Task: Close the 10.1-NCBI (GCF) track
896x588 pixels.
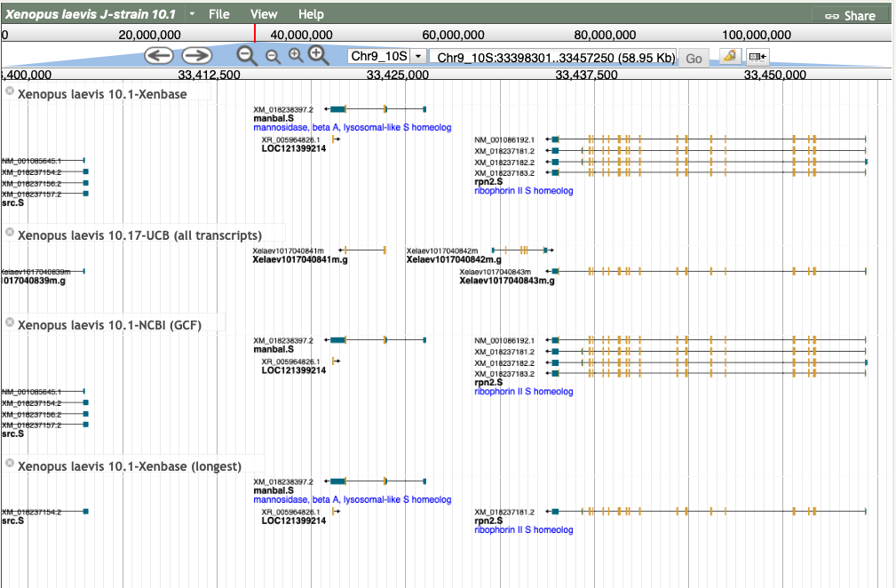Action: [10, 323]
